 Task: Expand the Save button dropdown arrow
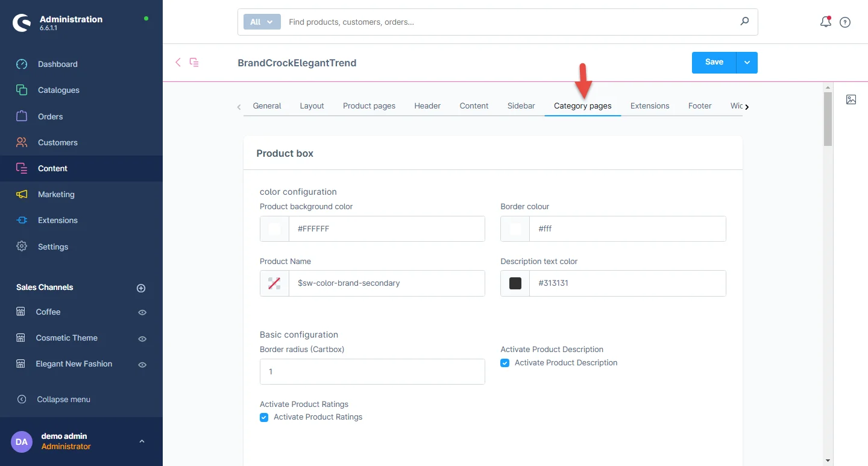click(x=747, y=63)
